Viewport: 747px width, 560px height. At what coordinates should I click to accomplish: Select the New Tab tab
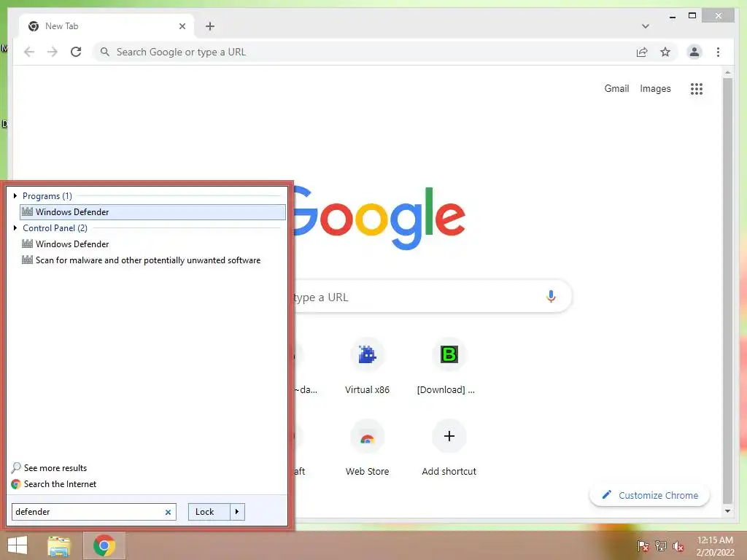106,26
